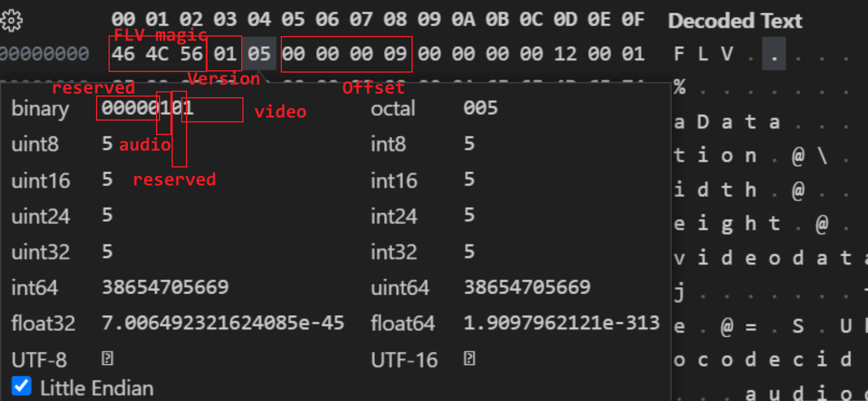
Task: Click the highlighted 05 flags byte
Action: pyautogui.click(x=259, y=54)
